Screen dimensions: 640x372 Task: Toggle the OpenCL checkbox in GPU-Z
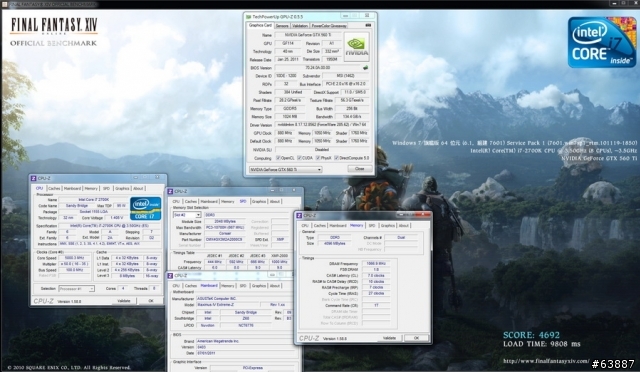pos(278,158)
